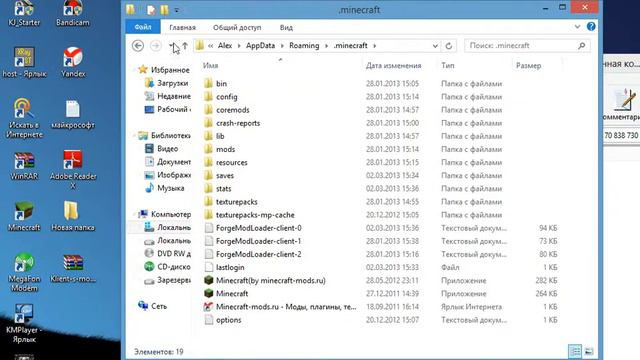Switch to large thumbnails view icon

(x=589, y=351)
